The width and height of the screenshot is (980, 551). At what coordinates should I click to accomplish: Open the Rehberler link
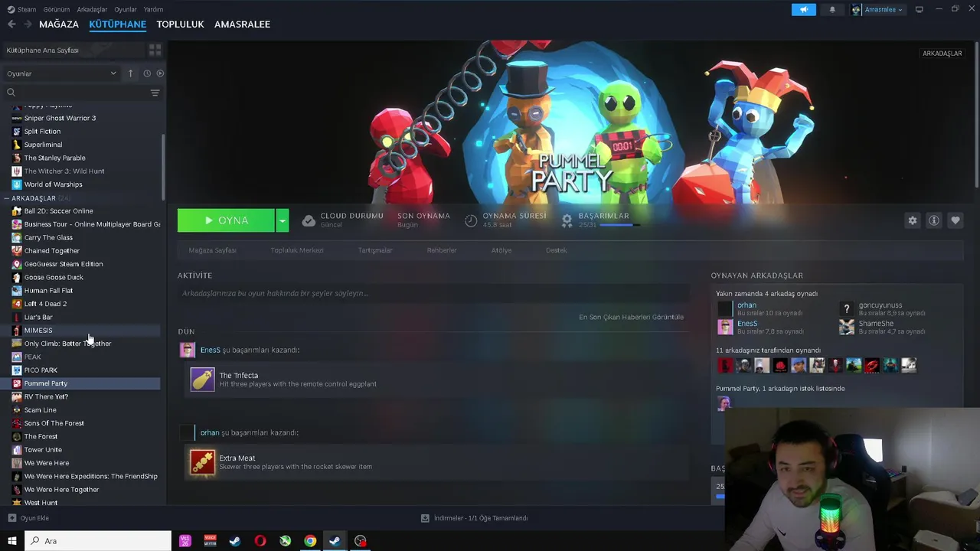point(442,250)
